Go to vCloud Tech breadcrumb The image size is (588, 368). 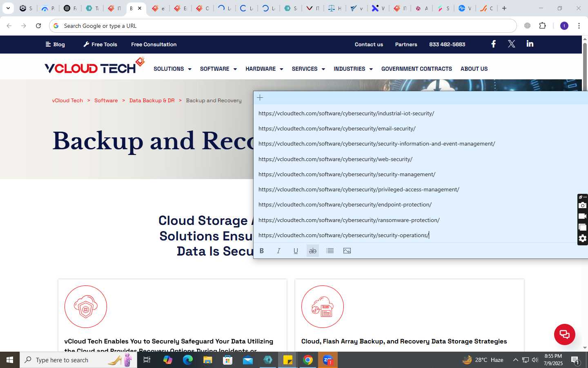click(67, 101)
